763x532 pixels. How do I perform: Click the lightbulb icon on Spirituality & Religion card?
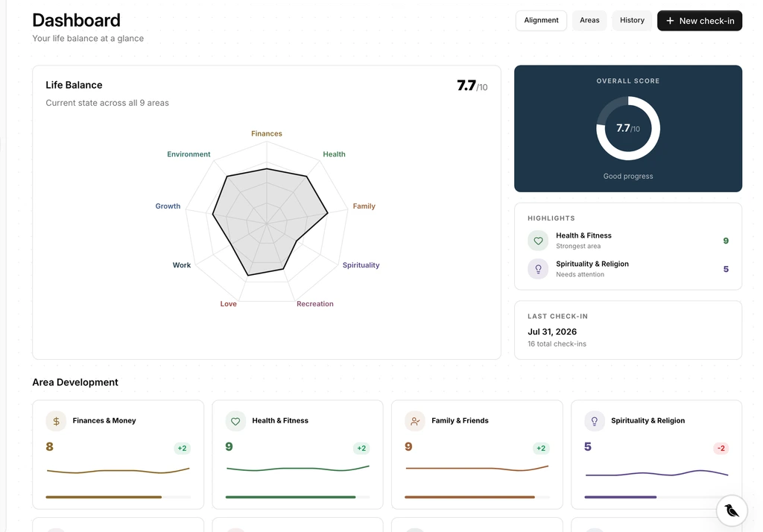594,421
